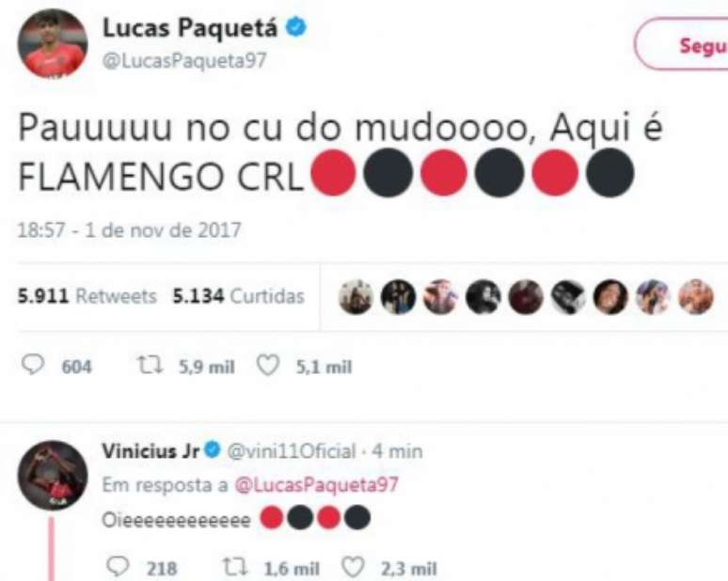Click Vinicius Jr's verified badge
The image size is (728, 581).
[213, 449]
